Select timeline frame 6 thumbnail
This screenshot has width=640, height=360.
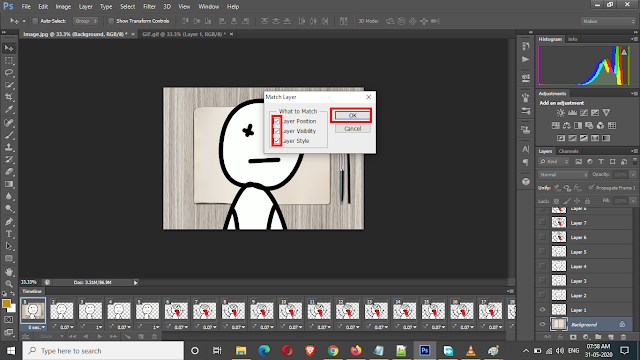(176, 311)
